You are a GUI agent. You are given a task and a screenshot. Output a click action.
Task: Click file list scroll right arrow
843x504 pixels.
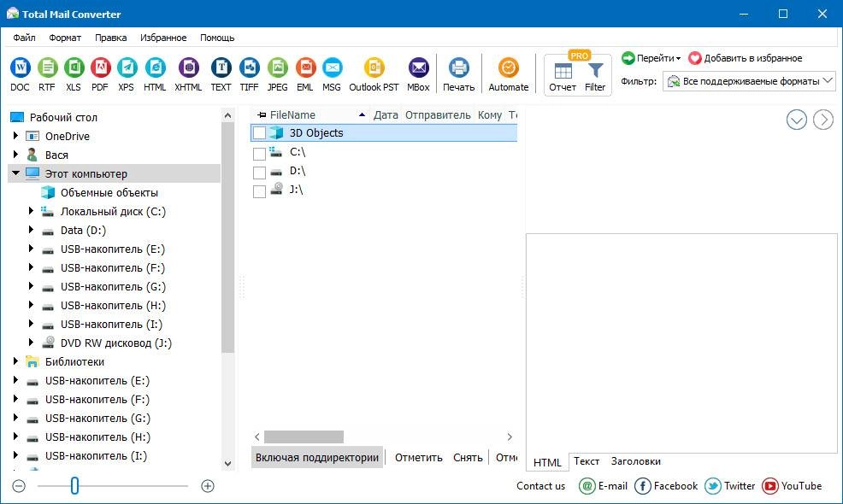pos(510,437)
